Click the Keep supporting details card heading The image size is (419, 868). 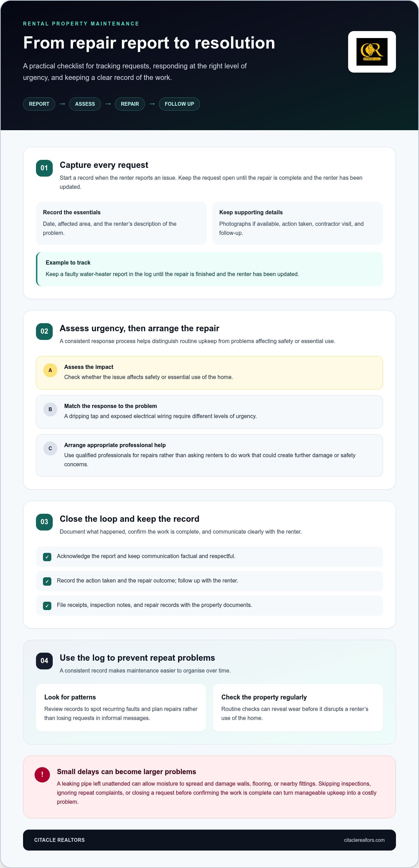point(251,212)
